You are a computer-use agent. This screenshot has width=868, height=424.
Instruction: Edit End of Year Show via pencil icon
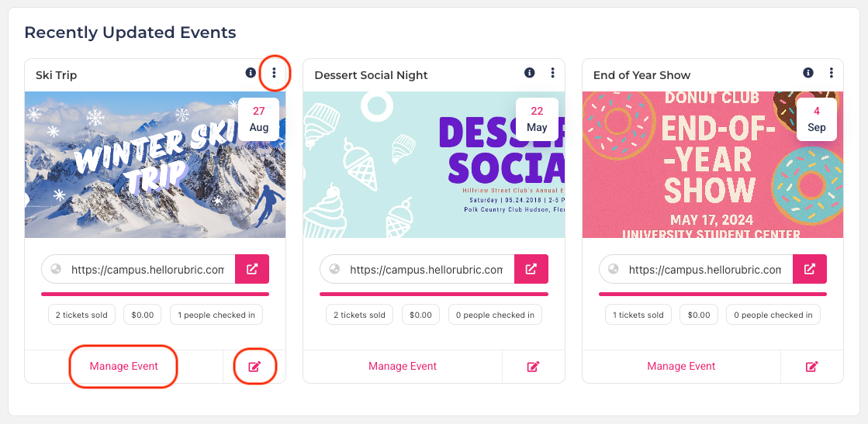(811, 367)
